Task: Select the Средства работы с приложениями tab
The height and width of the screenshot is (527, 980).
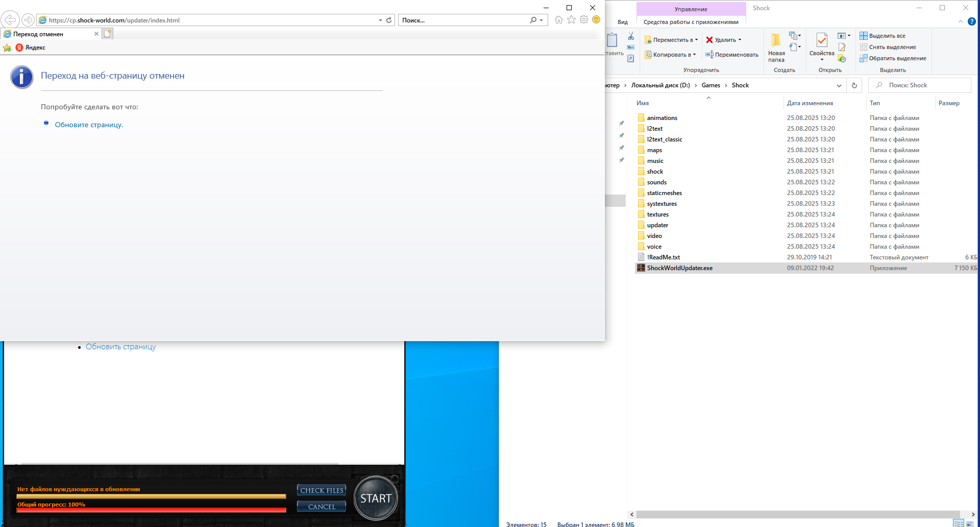Action: pos(691,22)
